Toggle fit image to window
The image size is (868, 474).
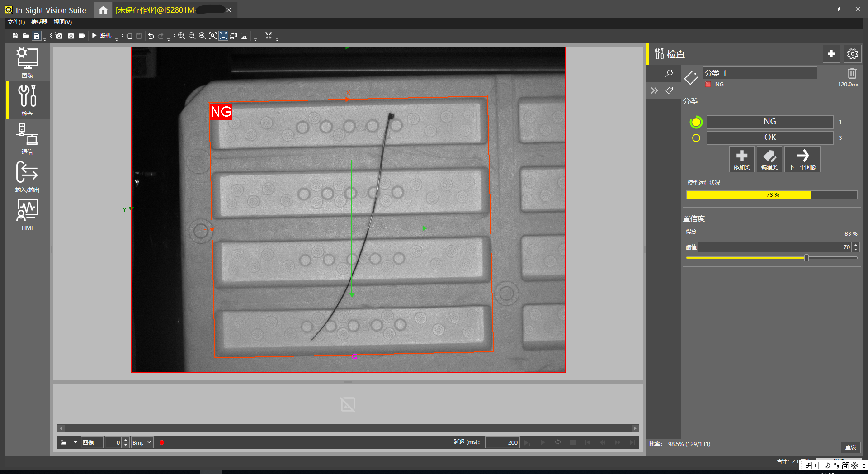point(223,36)
